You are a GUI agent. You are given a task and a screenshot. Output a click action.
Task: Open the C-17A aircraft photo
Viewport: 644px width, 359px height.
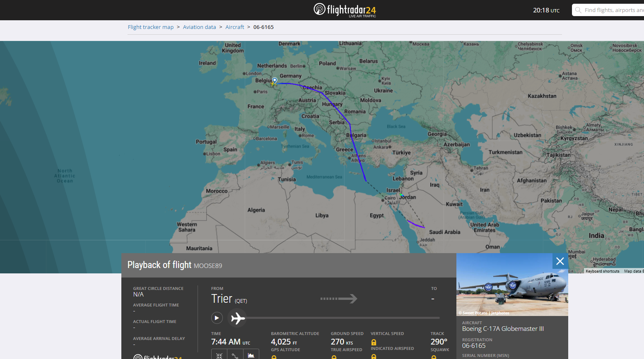[x=512, y=285]
